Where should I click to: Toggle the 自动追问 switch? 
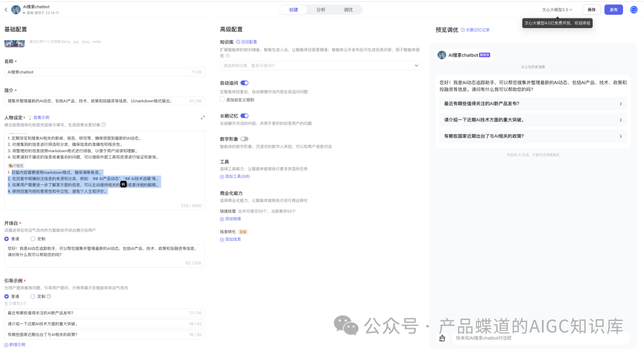point(244,83)
